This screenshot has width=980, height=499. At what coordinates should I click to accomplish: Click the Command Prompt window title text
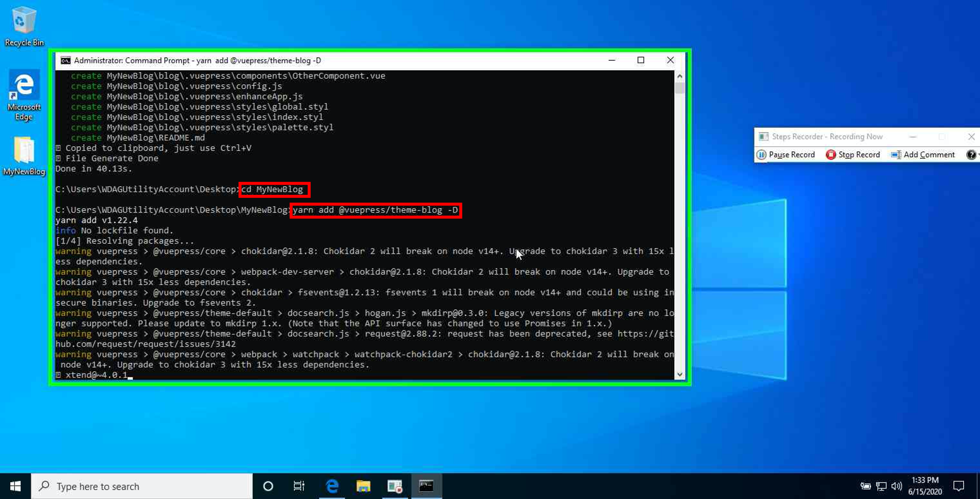[x=198, y=60]
